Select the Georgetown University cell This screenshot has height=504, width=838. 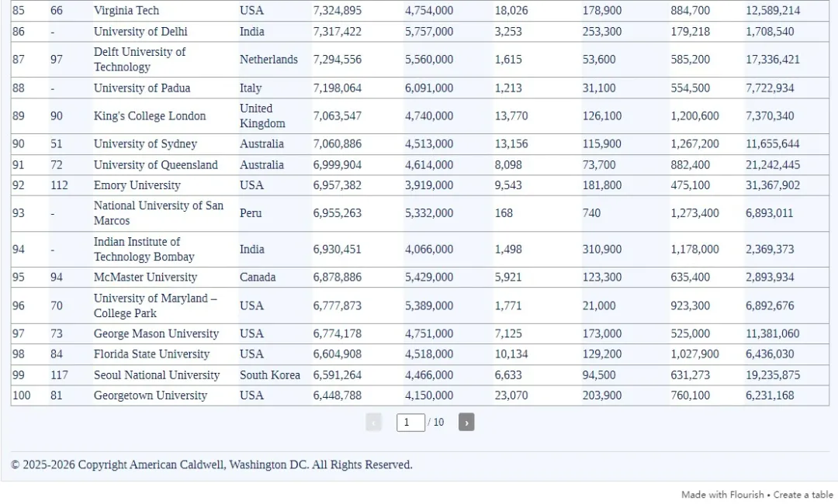coord(151,395)
